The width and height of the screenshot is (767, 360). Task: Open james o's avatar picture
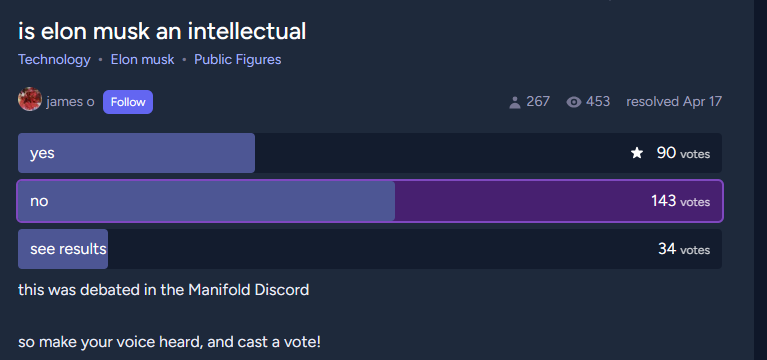pyautogui.click(x=30, y=99)
